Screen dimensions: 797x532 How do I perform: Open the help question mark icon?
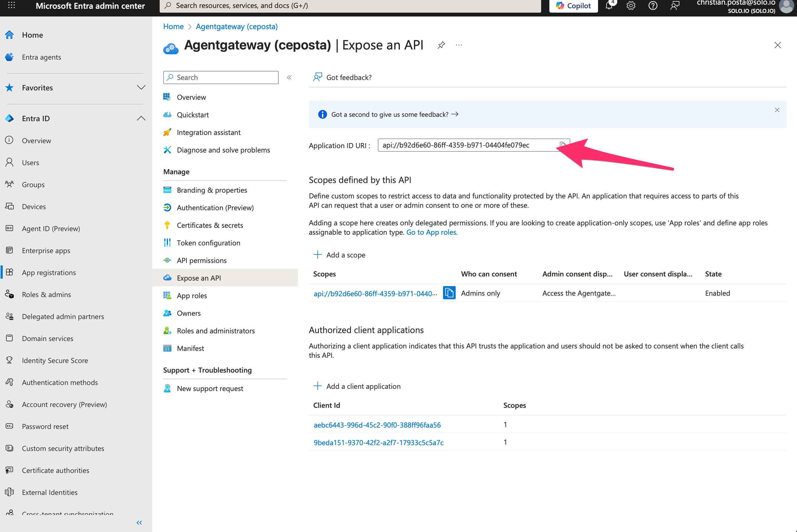(x=653, y=6)
